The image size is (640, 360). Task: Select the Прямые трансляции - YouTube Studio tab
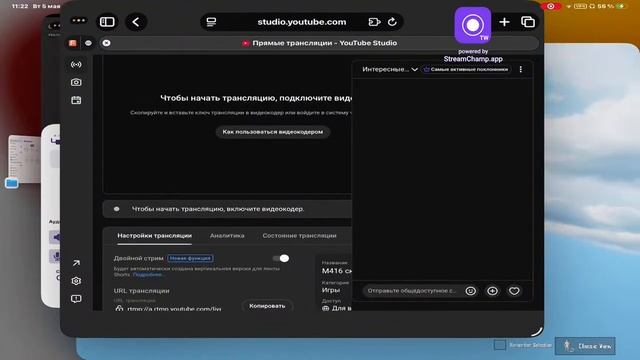(x=319, y=43)
